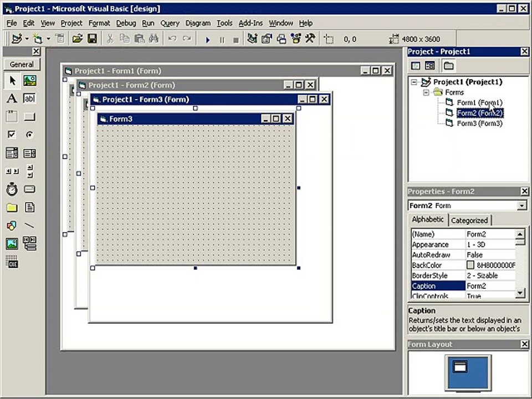The image size is (532, 399).
Task: Click the Start run button
Action: point(208,40)
